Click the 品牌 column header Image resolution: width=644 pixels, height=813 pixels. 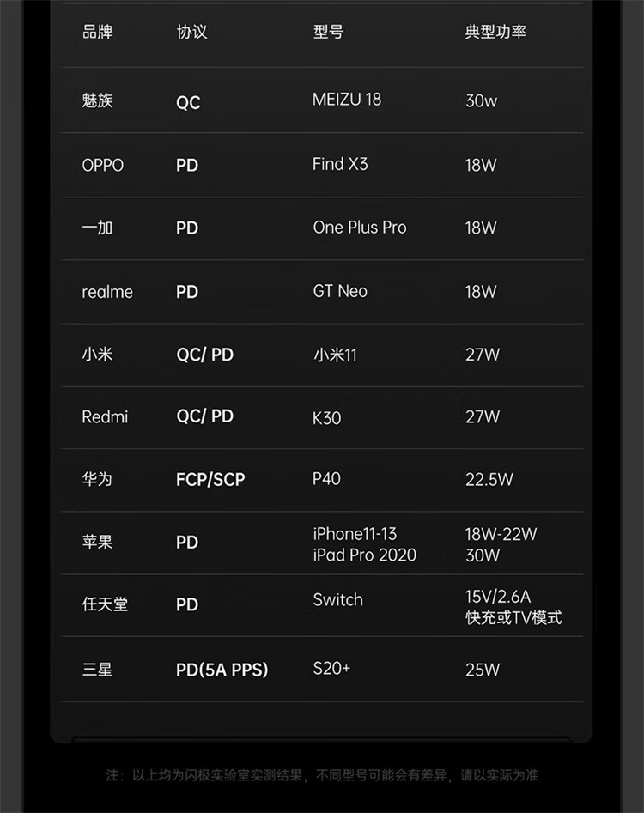[x=97, y=33]
